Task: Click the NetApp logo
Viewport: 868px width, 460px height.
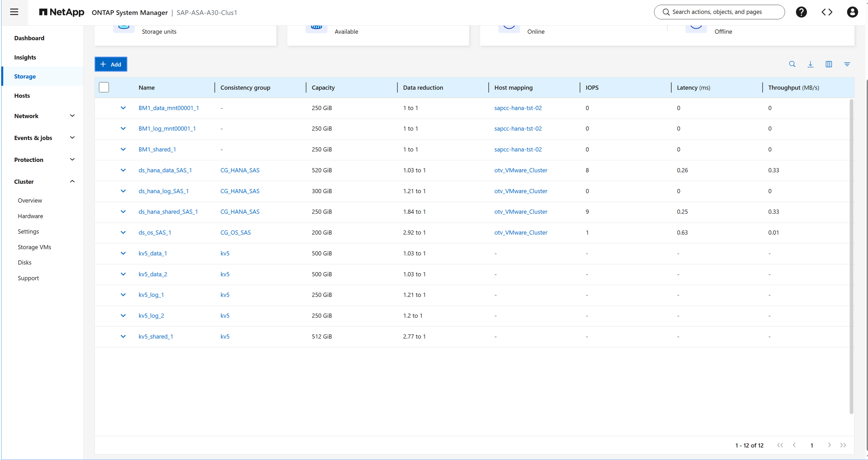Action: pos(62,12)
